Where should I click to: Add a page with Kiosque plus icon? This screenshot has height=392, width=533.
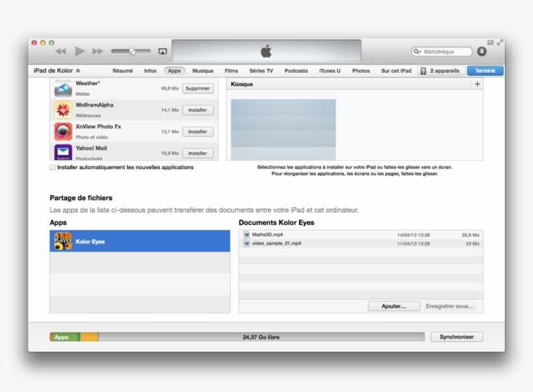tap(477, 84)
